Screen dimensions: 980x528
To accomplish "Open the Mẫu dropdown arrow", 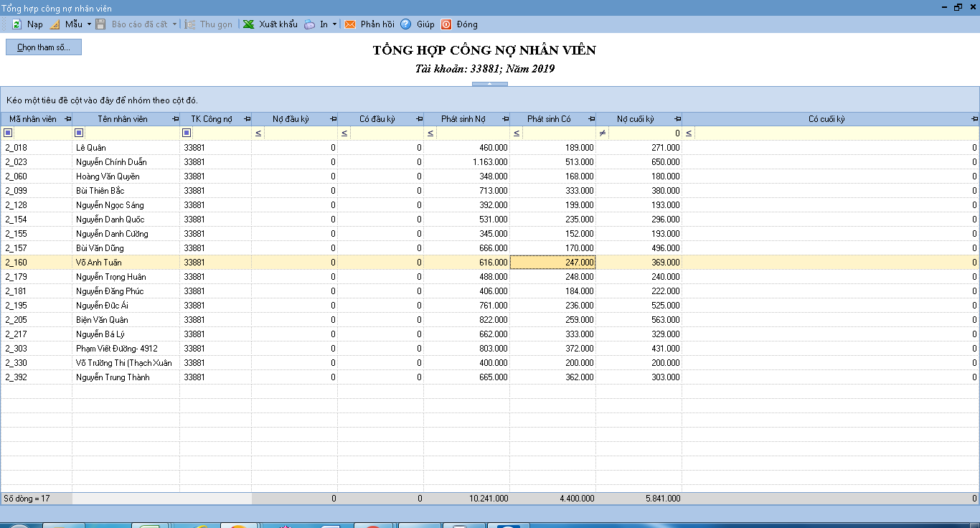I will tap(89, 24).
